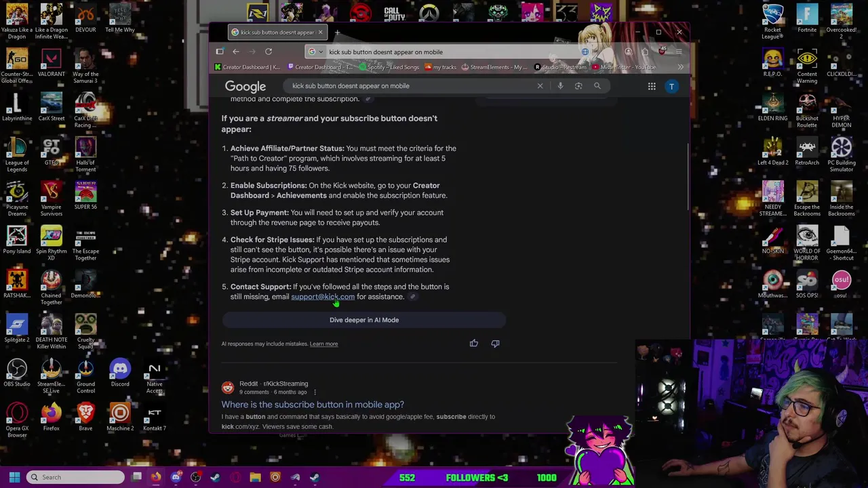Start Google voice search microphone
Screen dimensions: 868x488
tap(560, 86)
